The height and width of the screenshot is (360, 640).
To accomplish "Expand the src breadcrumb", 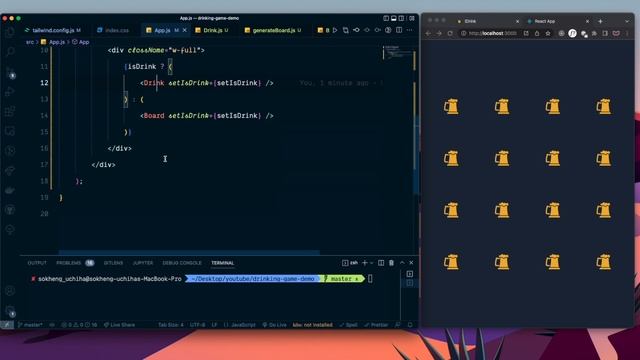I will (30, 42).
